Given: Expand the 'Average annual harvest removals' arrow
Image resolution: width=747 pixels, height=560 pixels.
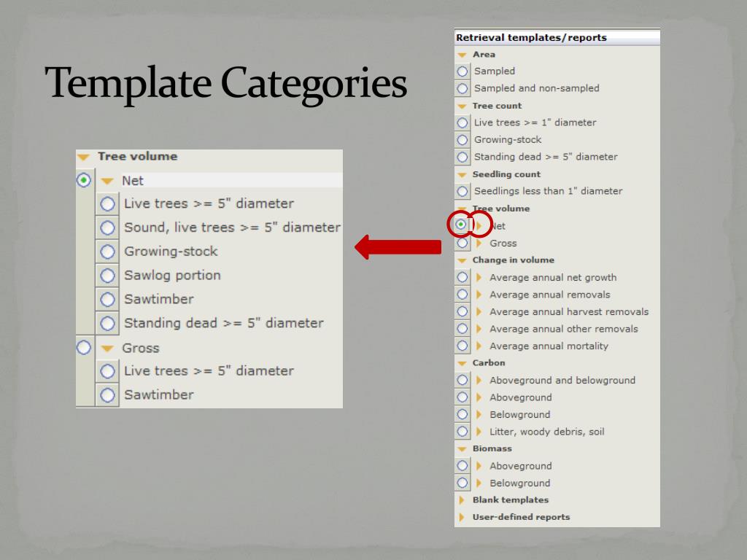Looking at the screenshot, I should (x=479, y=311).
